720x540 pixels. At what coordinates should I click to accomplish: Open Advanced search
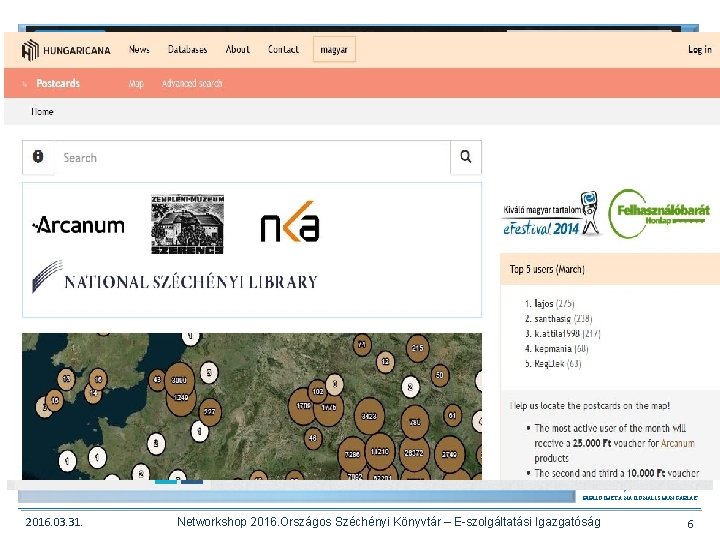192,84
